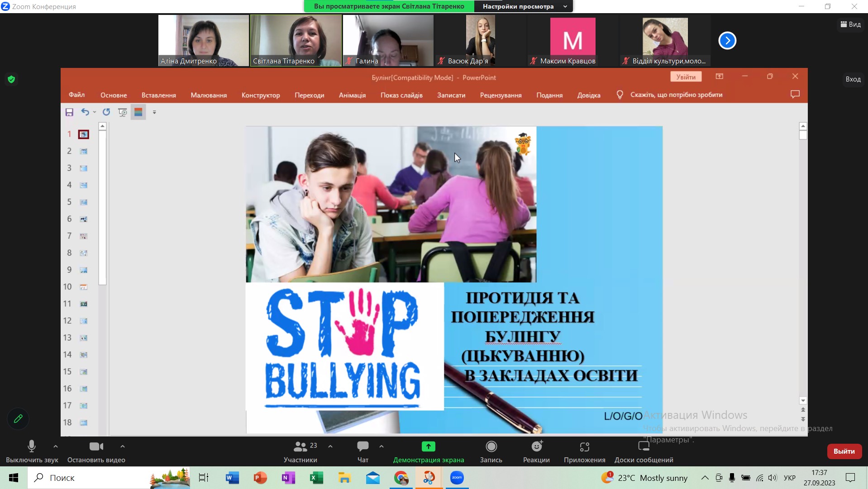
Task: Open customize quick access toolbar dropdown
Action: [154, 112]
